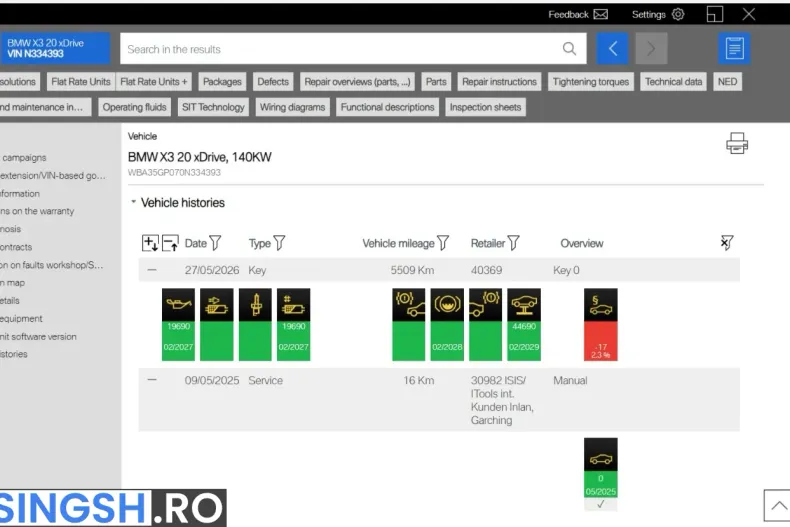Click the BMW X3 20 xDrive VIN button

pos(55,48)
